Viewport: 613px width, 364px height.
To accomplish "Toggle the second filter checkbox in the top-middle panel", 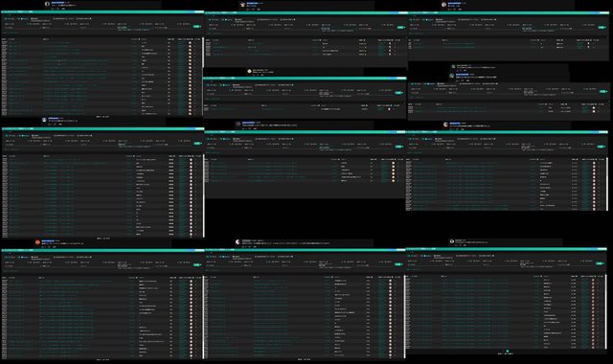I will click(x=223, y=19).
